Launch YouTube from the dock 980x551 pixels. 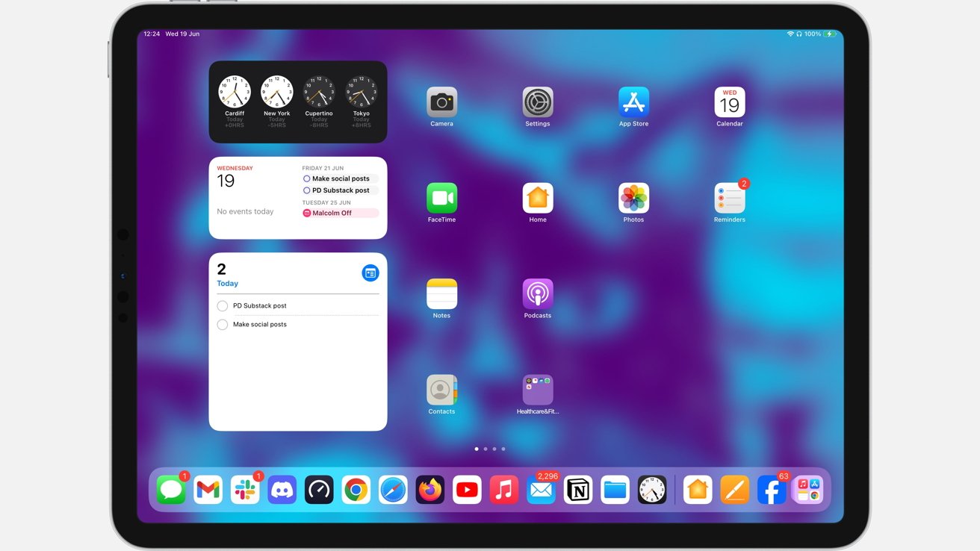(x=467, y=490)
